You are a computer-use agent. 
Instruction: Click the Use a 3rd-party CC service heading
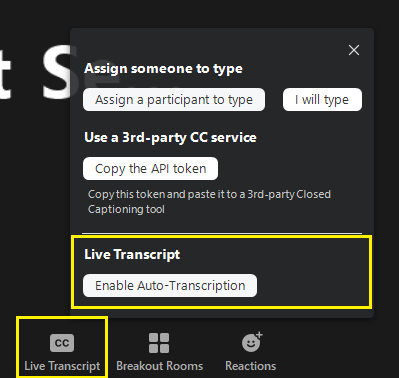point(170,138)
